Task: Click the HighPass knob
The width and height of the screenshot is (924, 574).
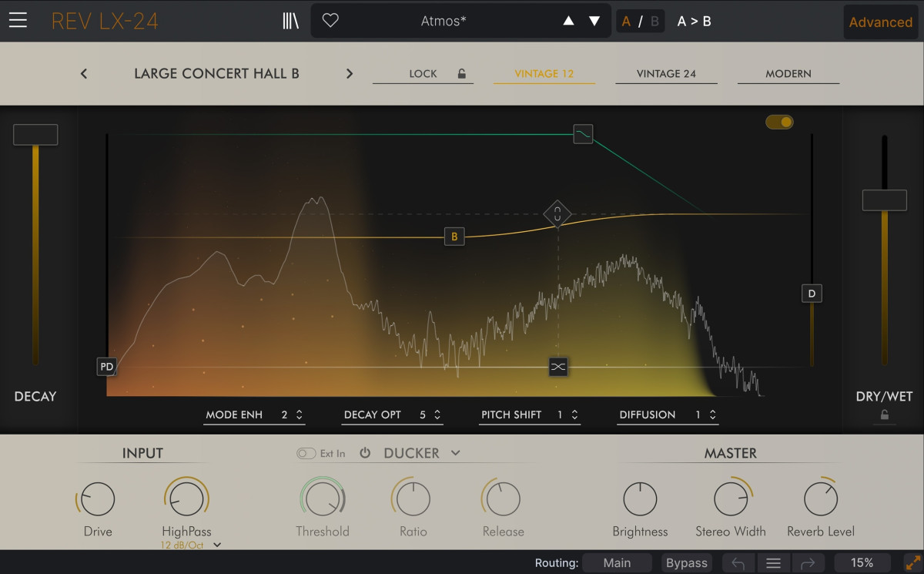Action: tap(186, 499)
